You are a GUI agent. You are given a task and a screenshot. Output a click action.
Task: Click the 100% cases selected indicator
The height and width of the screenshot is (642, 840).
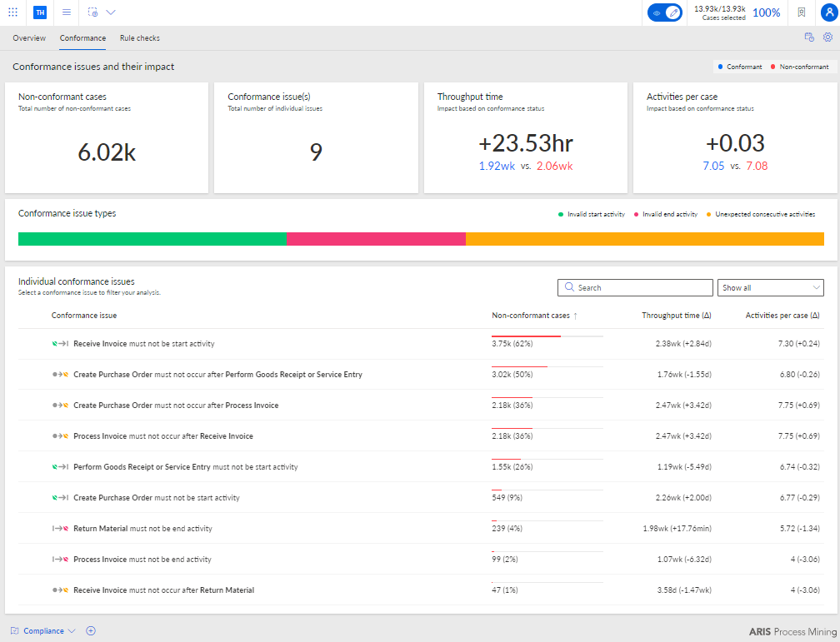[x=766, y=12]
